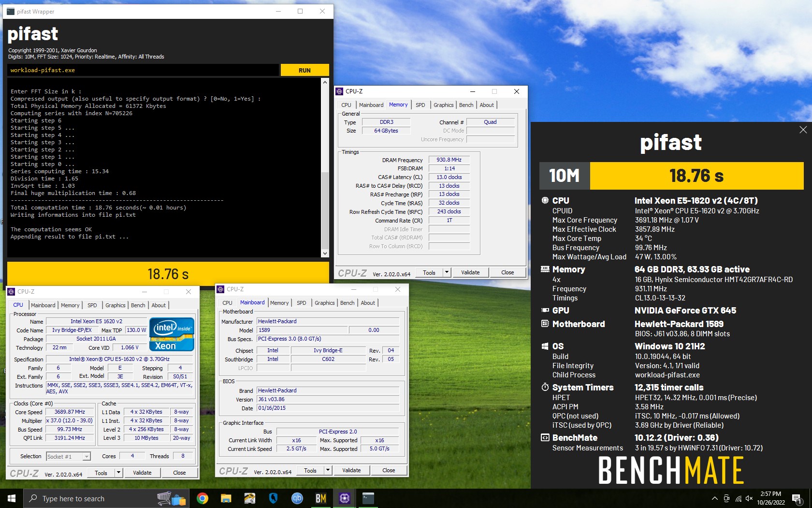Launch Google Chrome from the taskbar
Image resolution: width=812 pixels, height=508 pixels.
tap(203, 498)
